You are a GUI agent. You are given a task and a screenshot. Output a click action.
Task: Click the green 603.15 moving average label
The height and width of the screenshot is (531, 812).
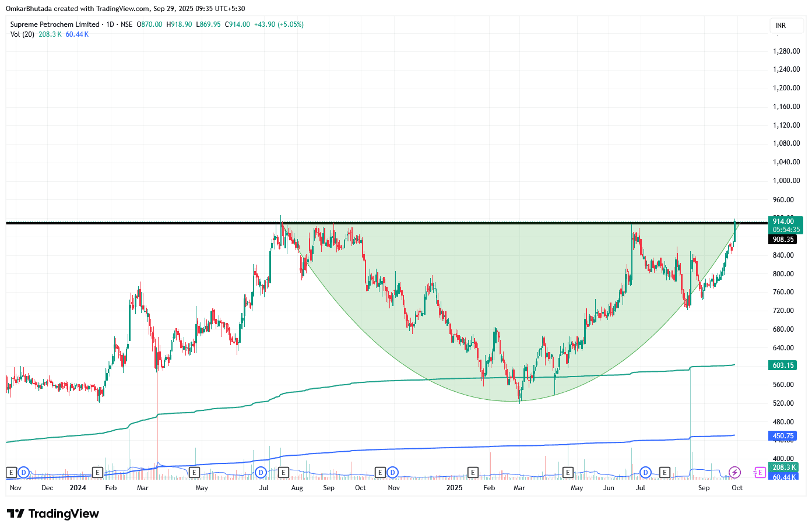click(x=783, y=365)
